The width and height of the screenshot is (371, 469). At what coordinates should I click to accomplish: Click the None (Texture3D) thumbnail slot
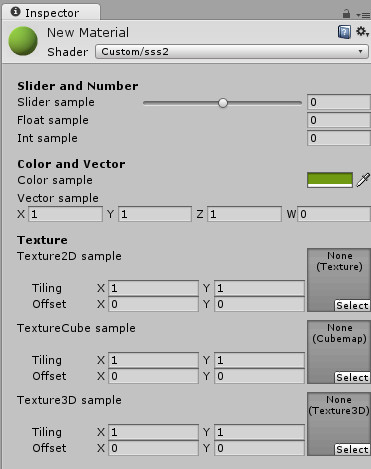point(339,424)
